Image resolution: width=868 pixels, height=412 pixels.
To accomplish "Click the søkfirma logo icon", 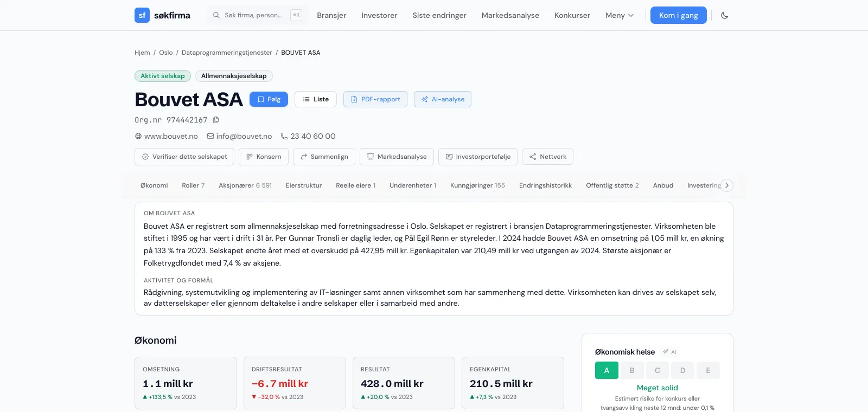I will click(x=142, y=15).
